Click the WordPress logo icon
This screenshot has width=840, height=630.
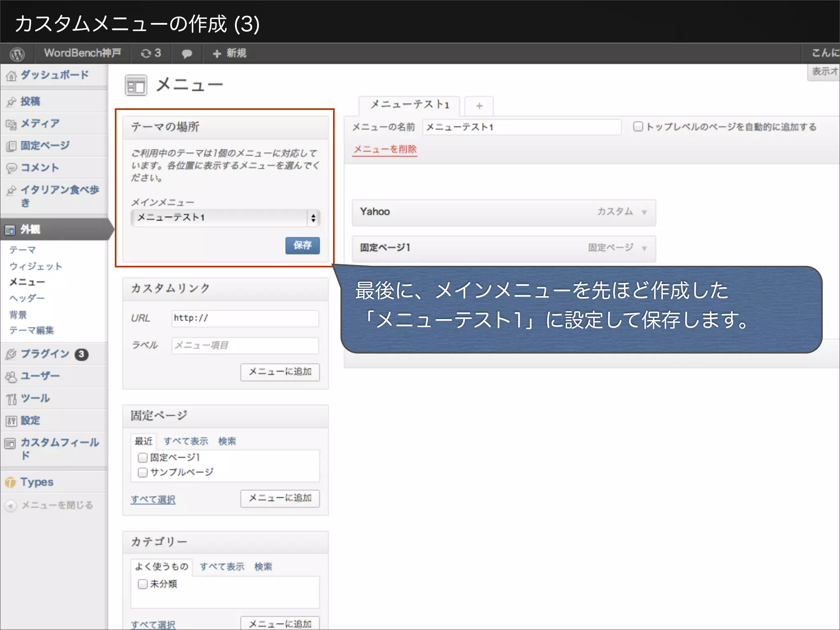pyautogui.click(x=17, y=54)
